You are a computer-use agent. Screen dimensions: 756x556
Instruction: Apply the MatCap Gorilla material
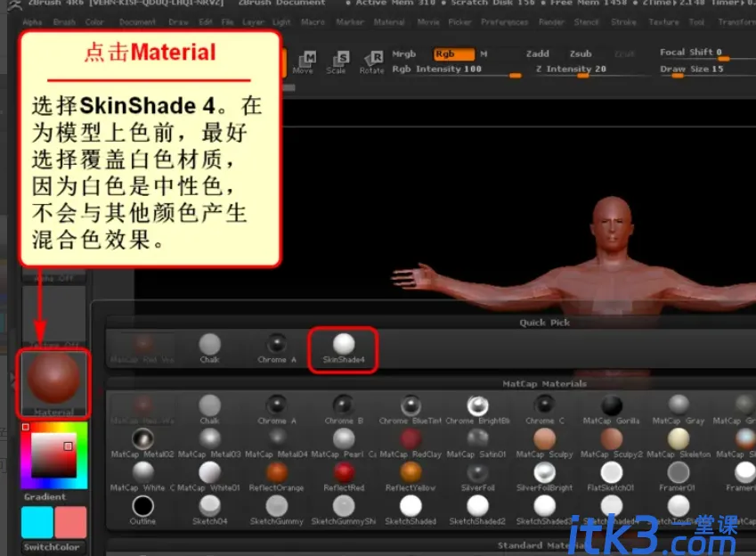point(612,410)
